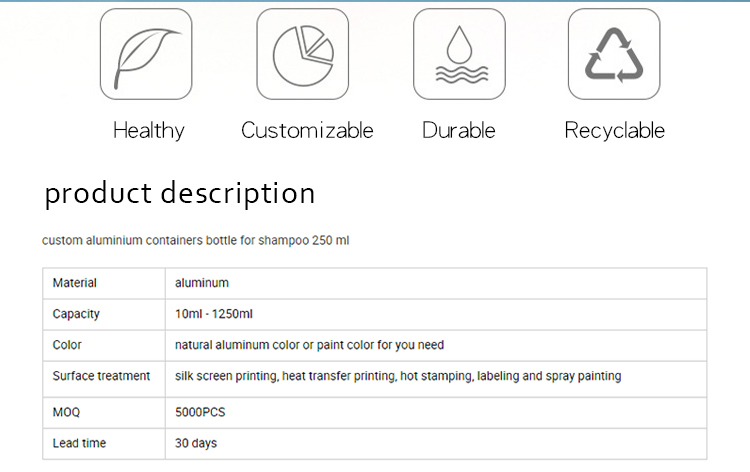Click the Color row label
Screen dimensions: 750x472
[67, 345]
